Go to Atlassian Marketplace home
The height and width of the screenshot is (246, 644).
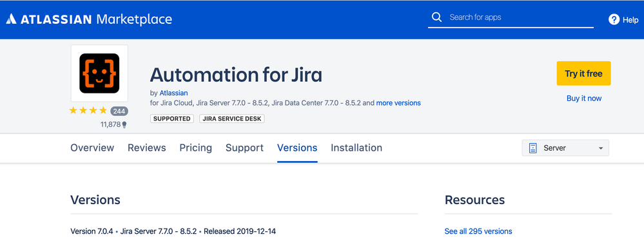pos(89,19)
